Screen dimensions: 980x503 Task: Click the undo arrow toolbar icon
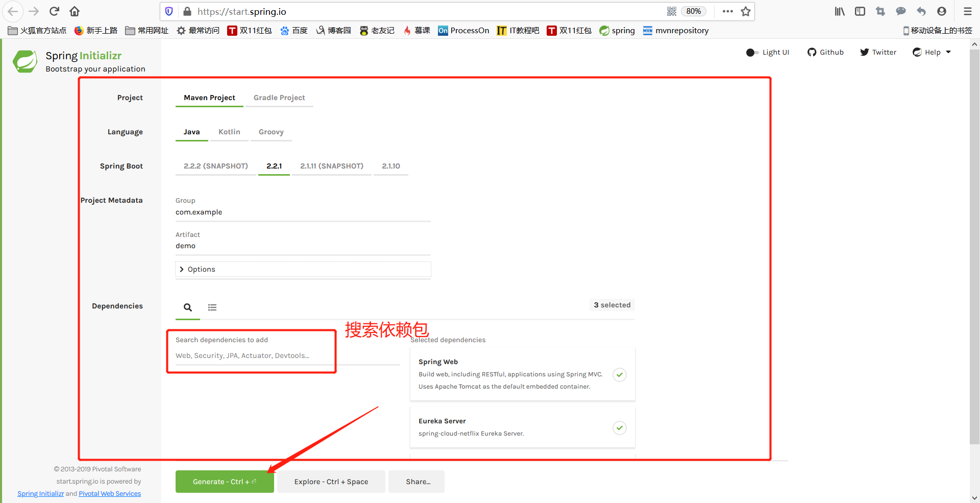coord(921,11)
